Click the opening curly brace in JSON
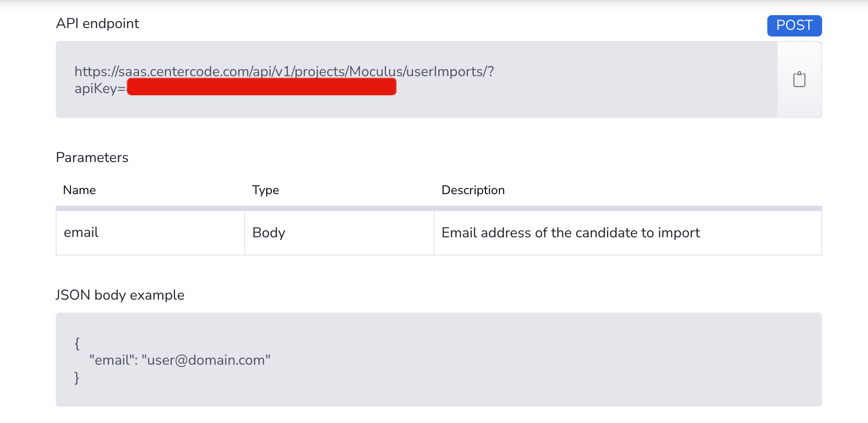Viewport: 868px width, 423px height. [77, 343]
